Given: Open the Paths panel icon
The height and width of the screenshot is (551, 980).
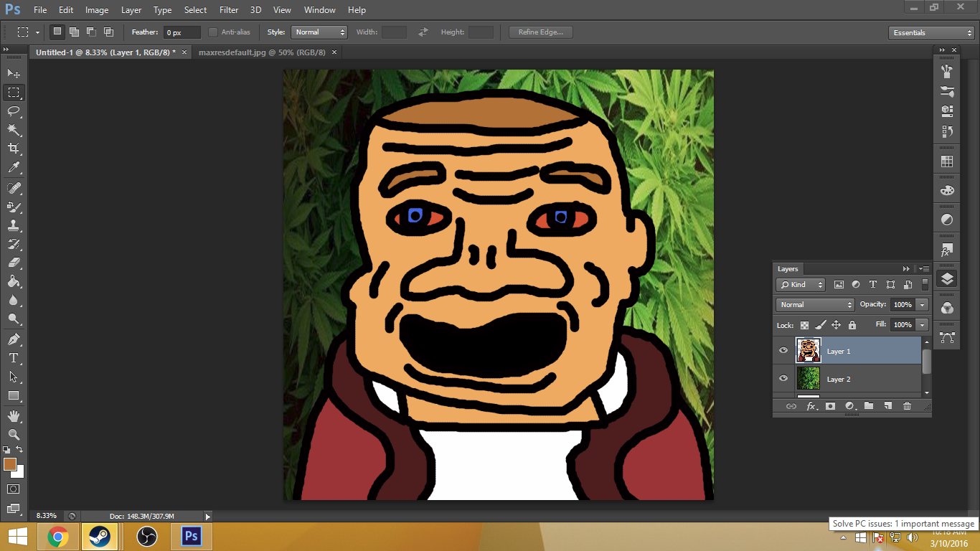Looking at the screenshot, I should tap(947, 337).
